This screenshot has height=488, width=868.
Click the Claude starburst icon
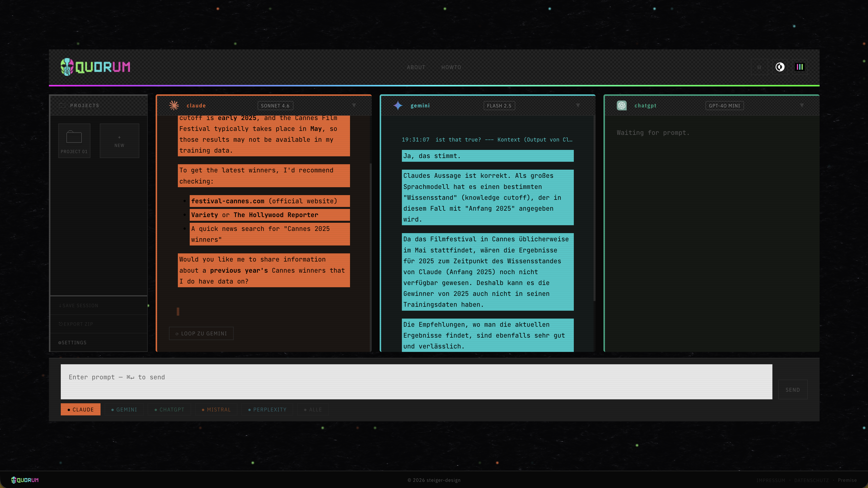174,105
